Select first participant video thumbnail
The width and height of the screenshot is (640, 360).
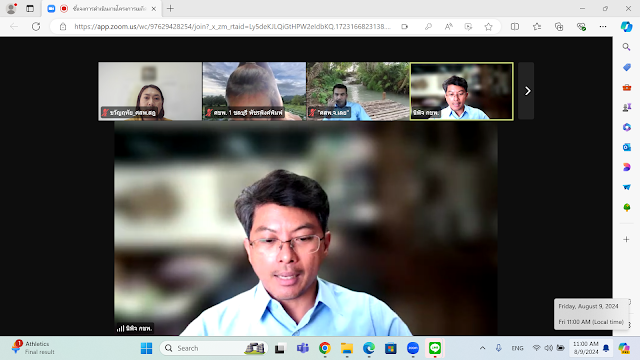pos(150,91)
